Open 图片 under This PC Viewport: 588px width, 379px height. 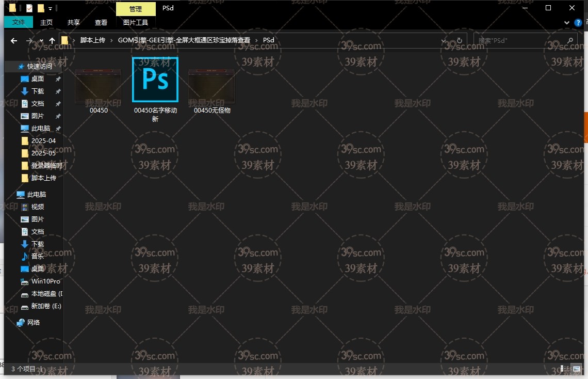[38, 219]
